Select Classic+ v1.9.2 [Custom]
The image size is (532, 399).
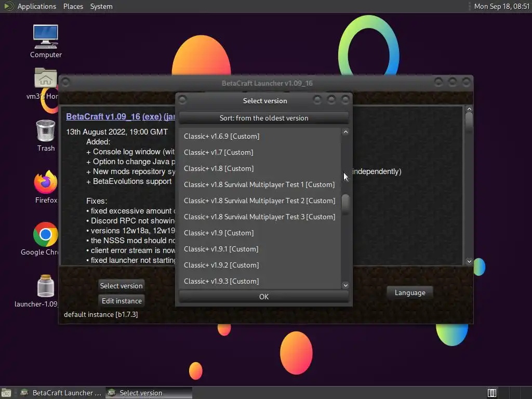pyautogui.click(x=260, y=265)
